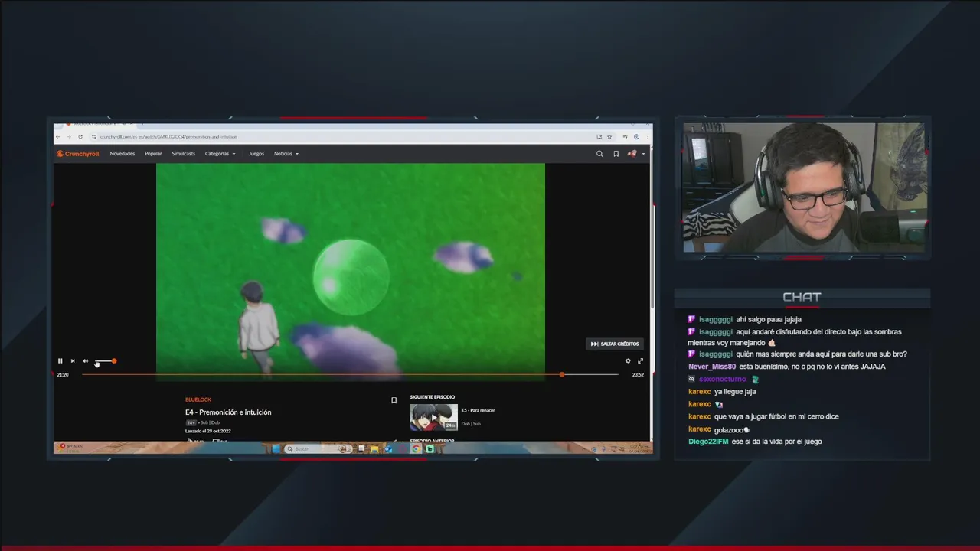The height and width of the screenshot is (551, 980).
Task: Pause the Crunchyroll video
Action: (x=60, y=361)
